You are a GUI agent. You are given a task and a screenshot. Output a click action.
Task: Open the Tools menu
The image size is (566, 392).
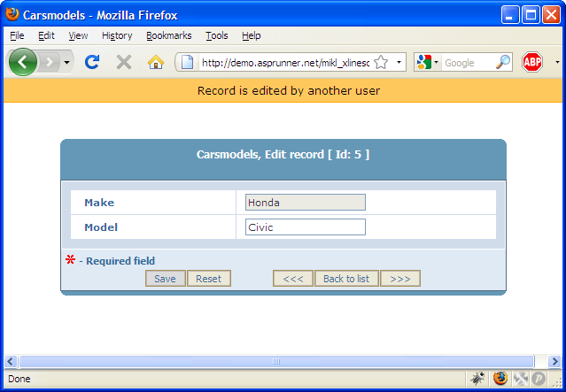pos(216,35)
